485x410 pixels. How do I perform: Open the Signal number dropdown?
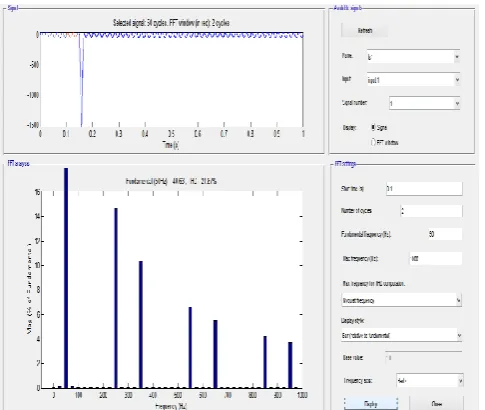click(424, 103)
